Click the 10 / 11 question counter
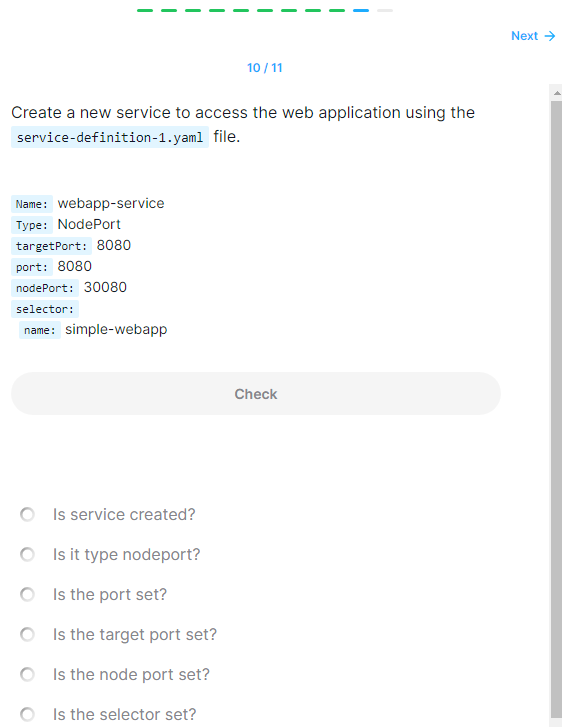 click(265, 68)
